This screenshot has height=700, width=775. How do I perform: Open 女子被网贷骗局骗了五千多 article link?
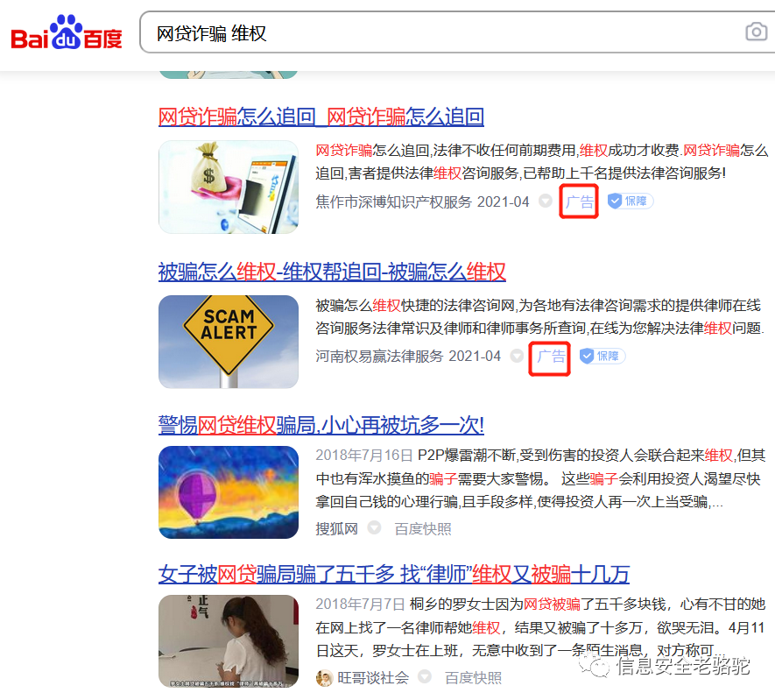394,575
